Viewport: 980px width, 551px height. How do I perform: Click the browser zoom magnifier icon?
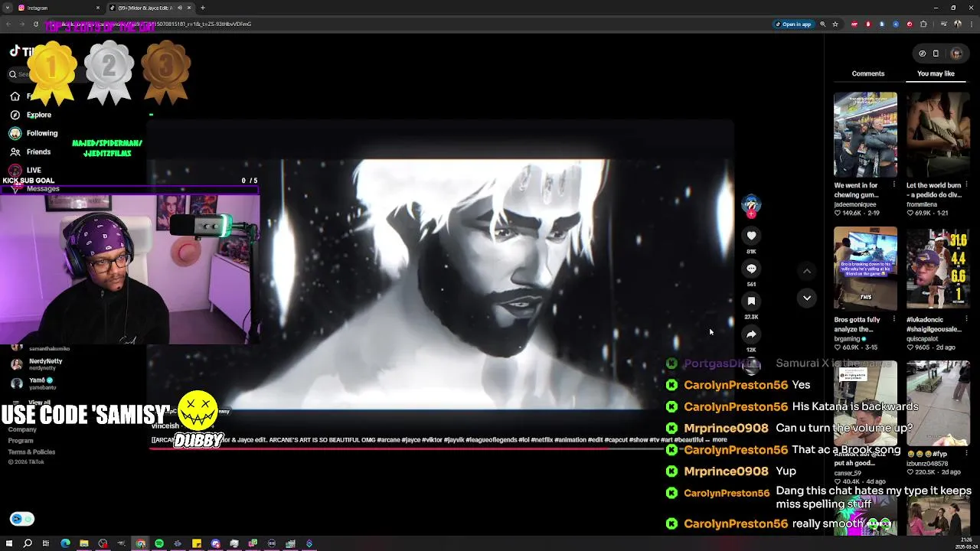(823, 24)
